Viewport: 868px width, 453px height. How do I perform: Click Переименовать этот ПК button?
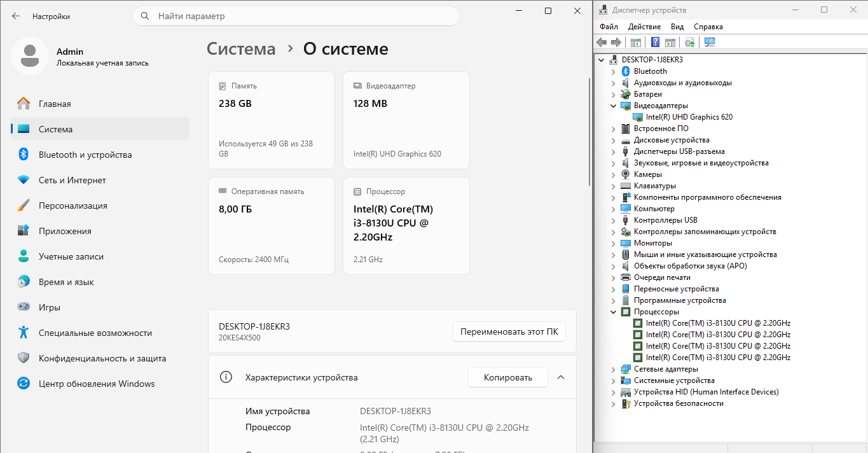[509, 331]
